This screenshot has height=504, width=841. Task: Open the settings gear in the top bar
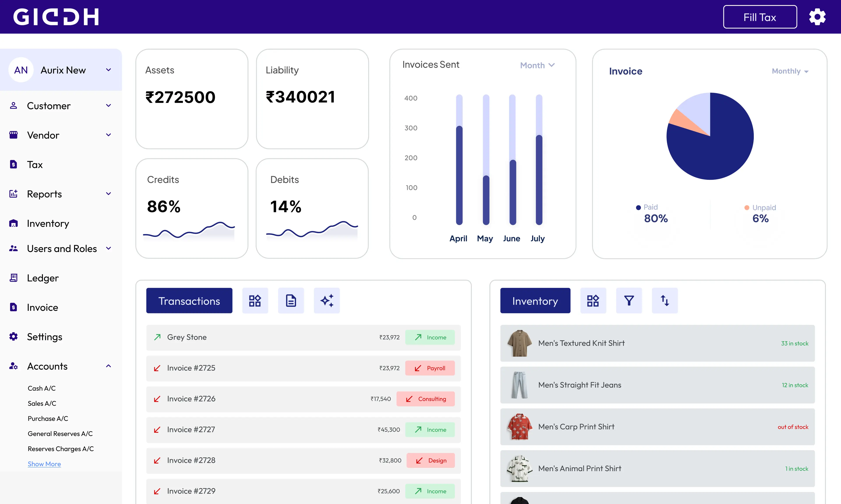(x=817, y=16)
